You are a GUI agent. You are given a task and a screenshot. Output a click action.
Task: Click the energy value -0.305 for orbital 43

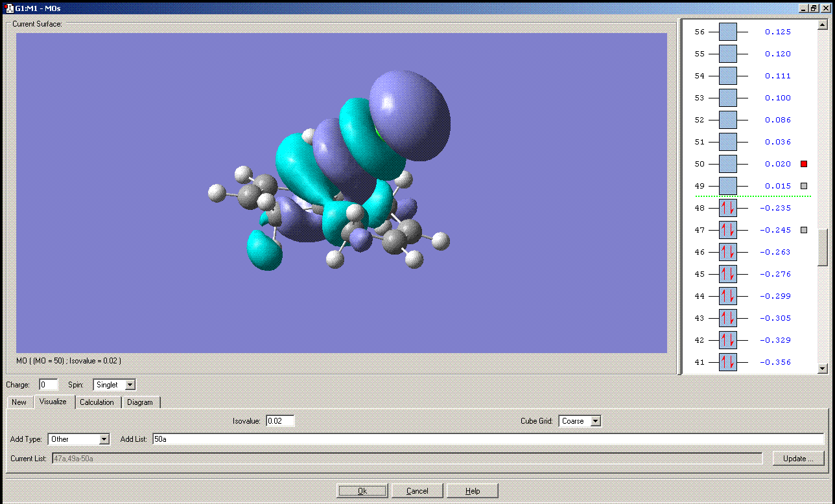click(x=776, y=318)
